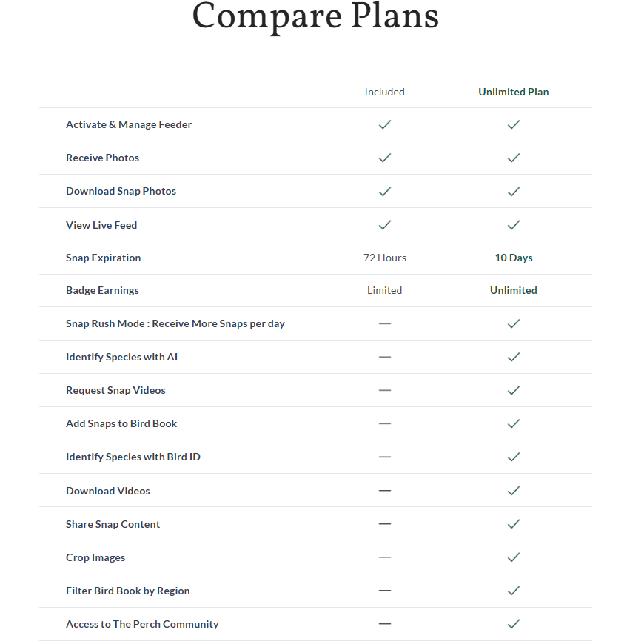Select the Unlimited Plan column header
The image size is (644, 644).
click(514, 92)
